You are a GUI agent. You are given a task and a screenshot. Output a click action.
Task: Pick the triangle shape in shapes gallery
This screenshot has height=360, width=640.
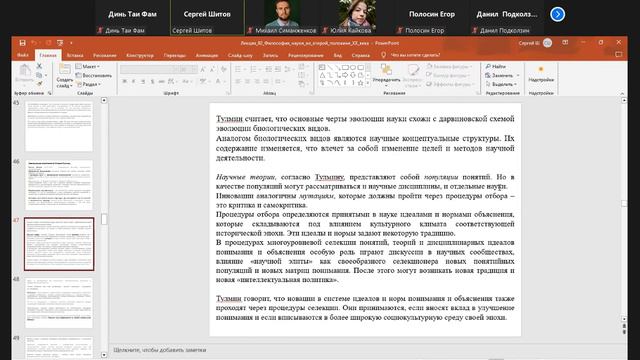[x=322, y=75]
